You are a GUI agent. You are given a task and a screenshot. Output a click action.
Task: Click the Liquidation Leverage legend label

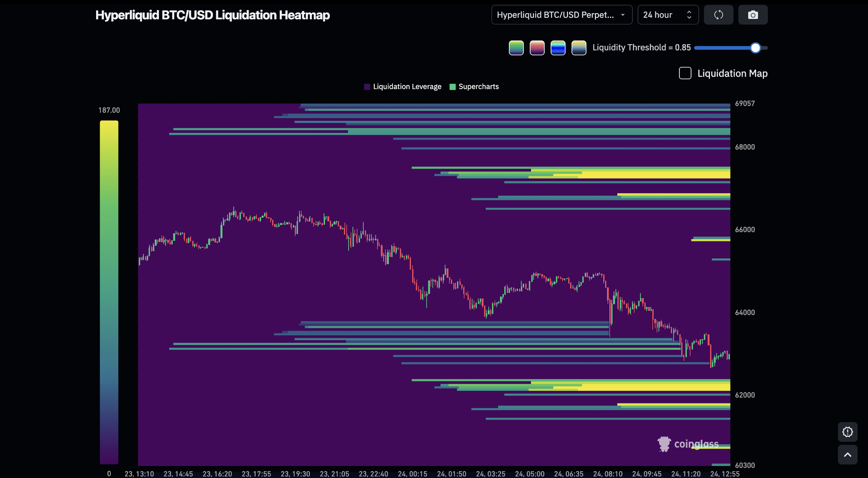click(407, 87)
